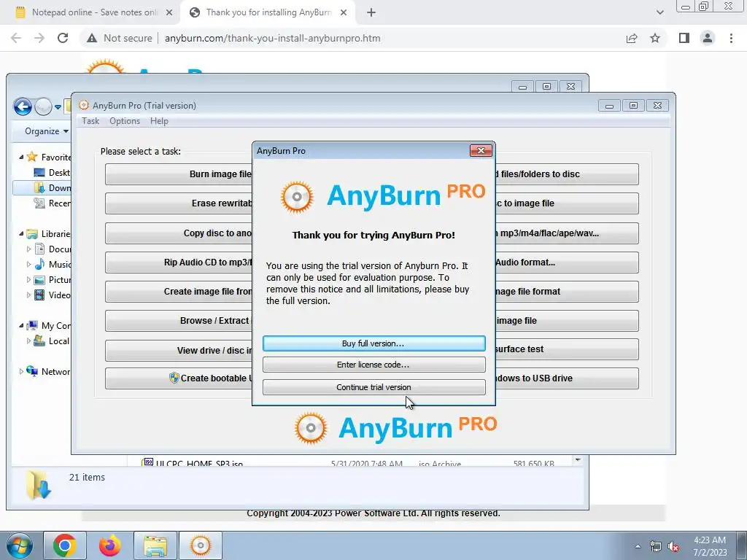Open the Help menu in AnyBurn
The image size is (747, 560).
click(159, 121)
